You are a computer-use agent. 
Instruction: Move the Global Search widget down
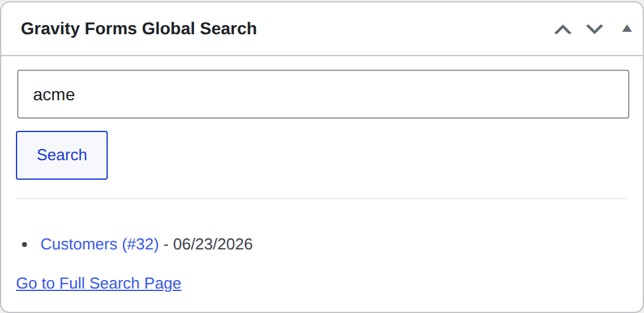coord(594,29)
